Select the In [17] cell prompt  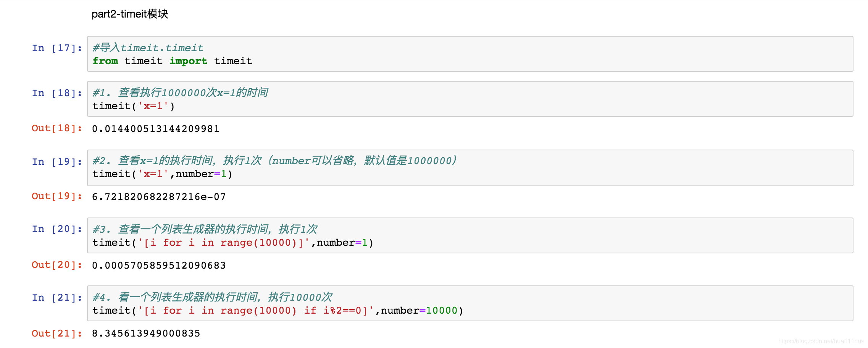pos(57,48)
